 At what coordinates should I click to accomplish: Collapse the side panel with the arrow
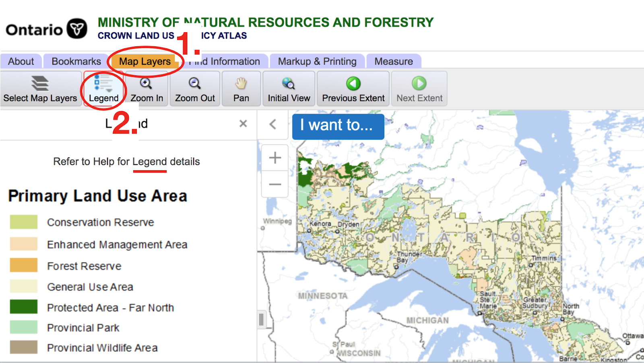point(273,124)
